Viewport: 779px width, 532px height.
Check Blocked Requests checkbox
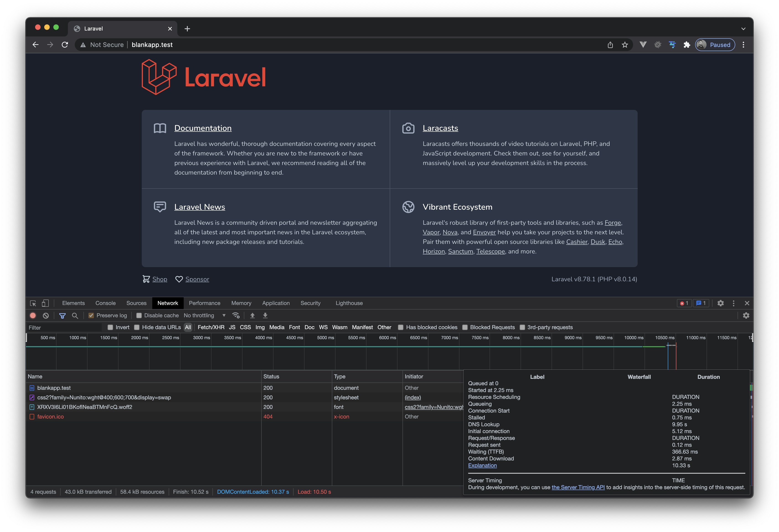465,327
